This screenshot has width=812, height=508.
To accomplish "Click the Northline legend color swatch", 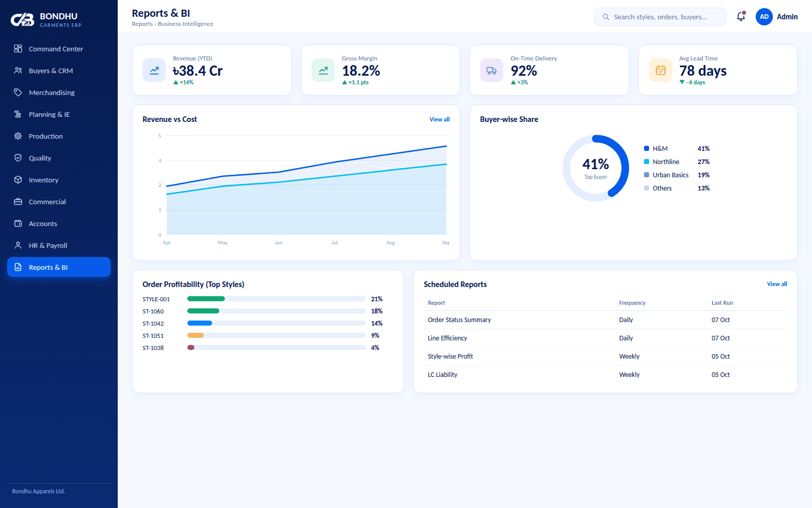I will tap(647, 162).
